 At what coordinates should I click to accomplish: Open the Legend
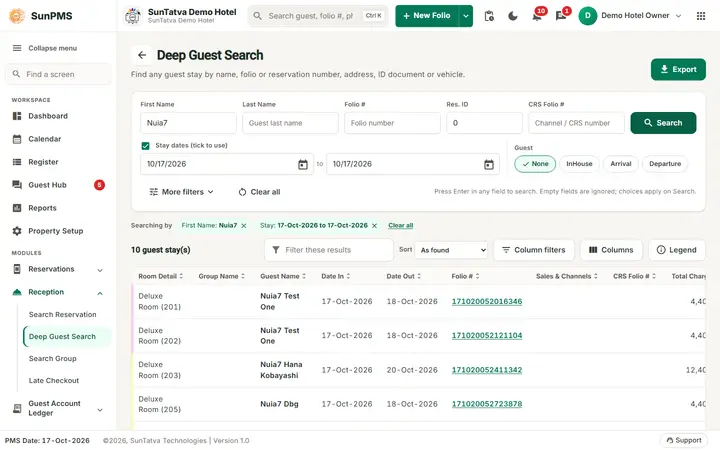point(676,250)
